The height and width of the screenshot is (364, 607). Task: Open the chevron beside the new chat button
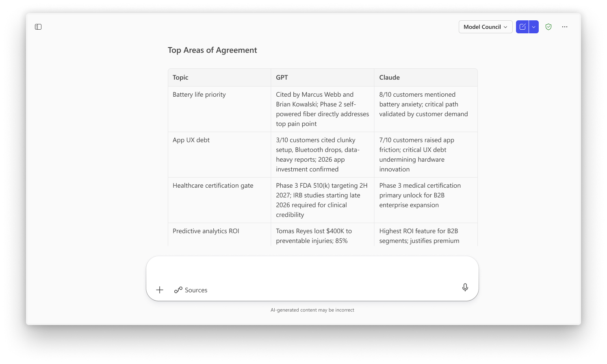click(533, 26)
